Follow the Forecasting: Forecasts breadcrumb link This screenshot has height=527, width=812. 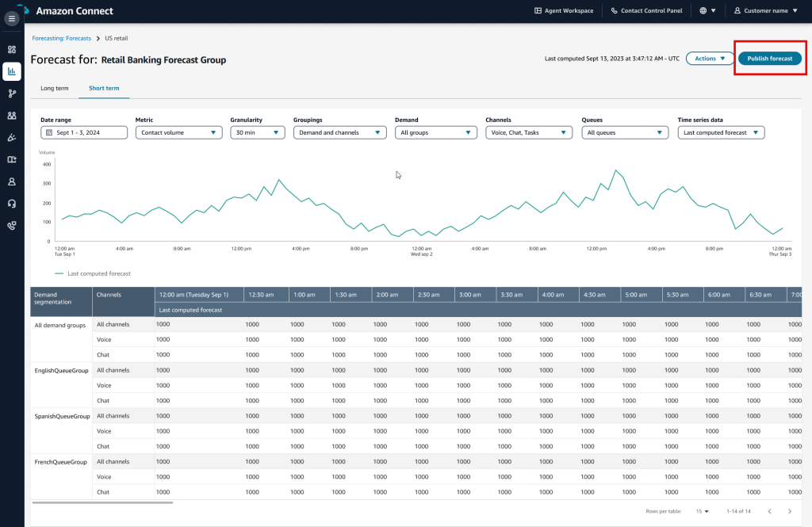tap(61, 38)
